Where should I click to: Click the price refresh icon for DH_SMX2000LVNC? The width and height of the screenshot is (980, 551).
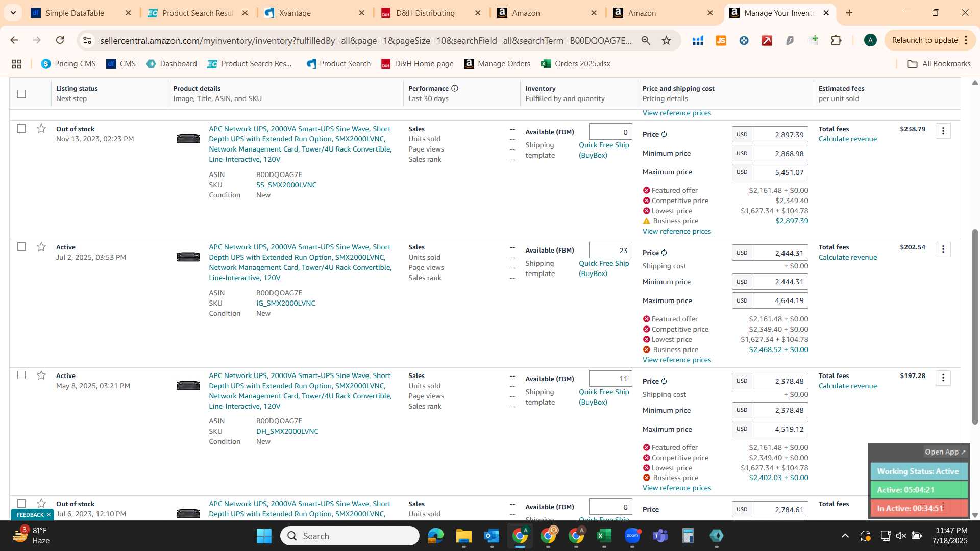[664, 381]
